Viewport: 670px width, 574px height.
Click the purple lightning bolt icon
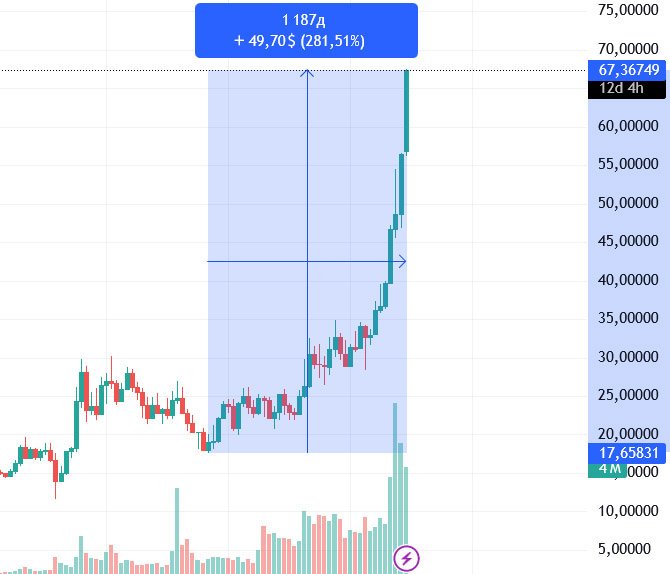click(406, 557)
